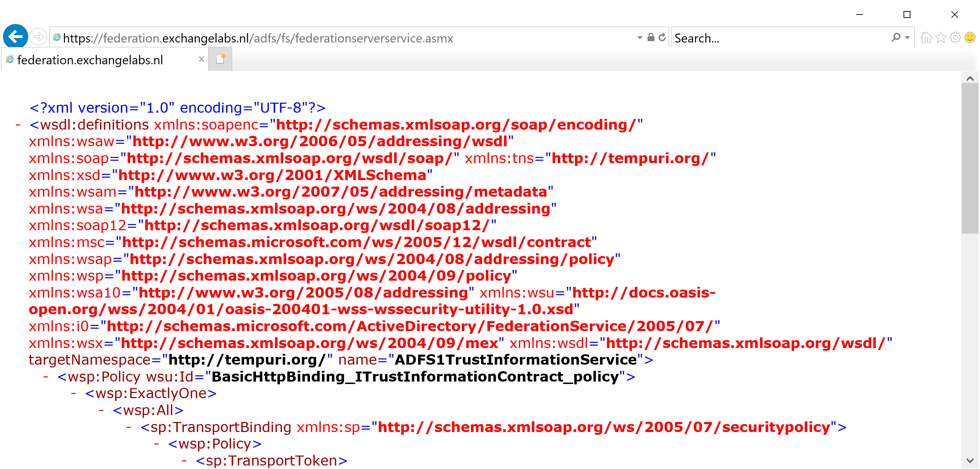The height and width of the screenshot is (469, 980).
Task: Refresh the current page
Action: (x=662, y=37)
